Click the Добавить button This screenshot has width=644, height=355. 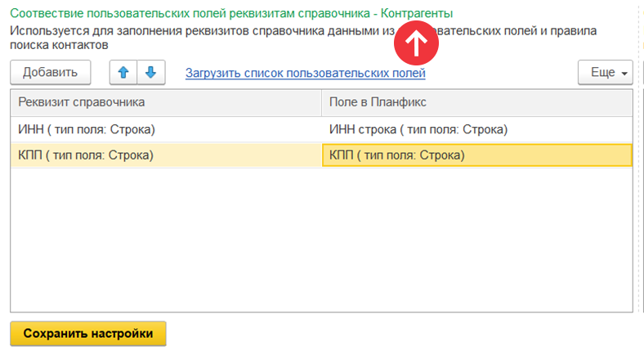click(x=51, y=73)
